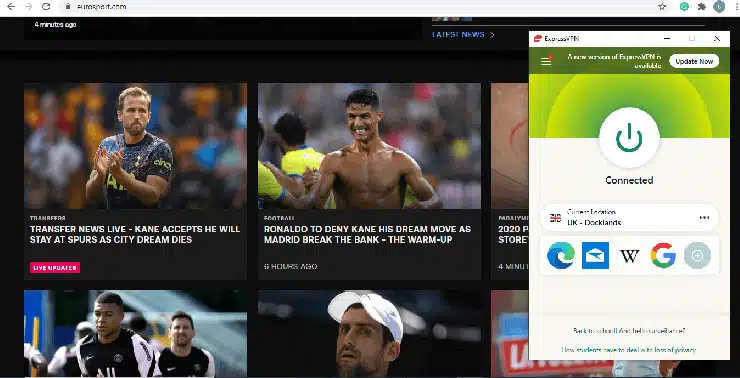This screenshot has height=378, width=740.
Task: Launch the Wikipedia shortcut in ExpressVPN
Action: 629,256
